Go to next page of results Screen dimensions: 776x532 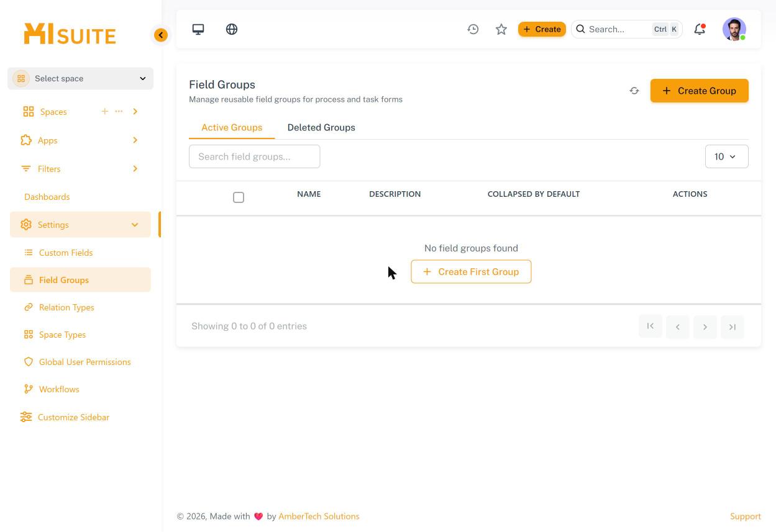click(x=705, y=327)
